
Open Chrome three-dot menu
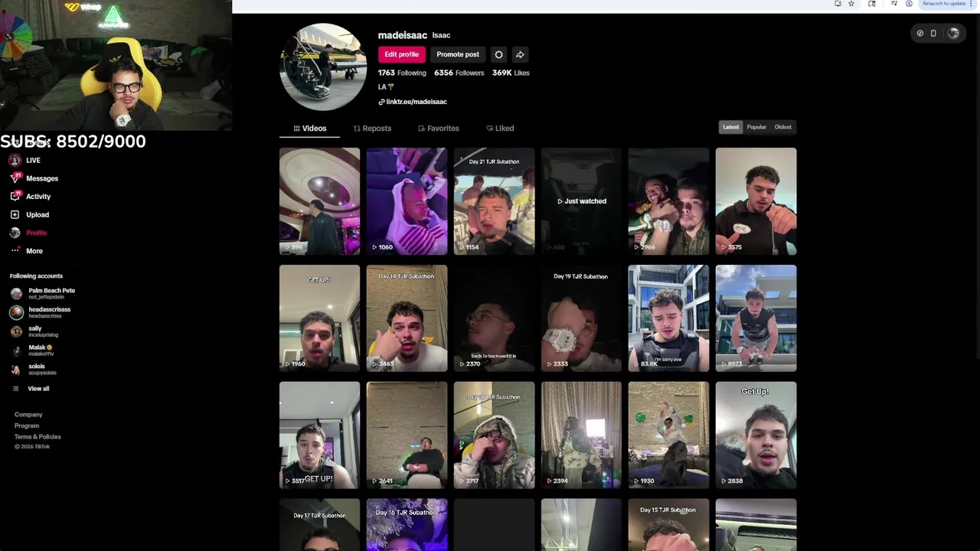[x=971, y=4]
